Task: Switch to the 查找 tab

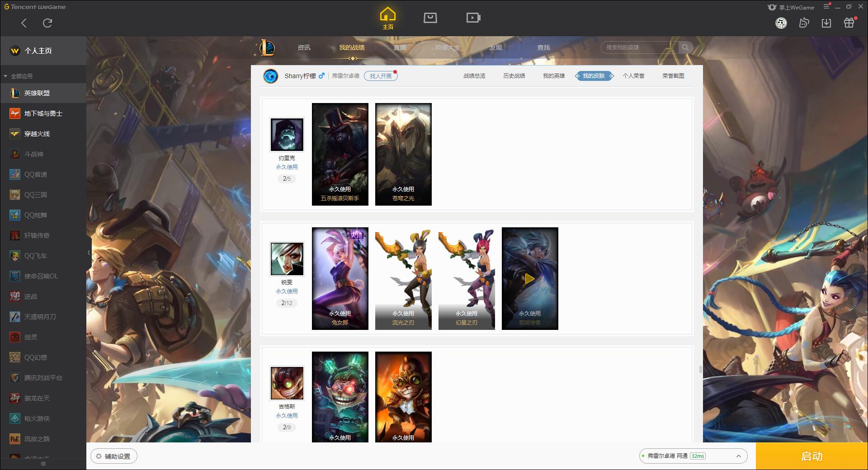Action: coord(543,47)
